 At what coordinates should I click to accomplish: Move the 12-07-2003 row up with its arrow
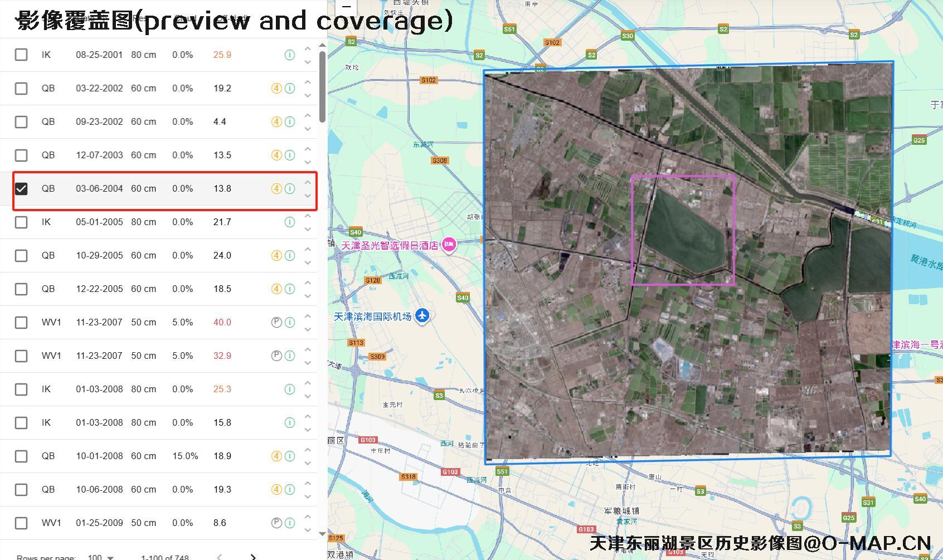(x=308, y=149)
